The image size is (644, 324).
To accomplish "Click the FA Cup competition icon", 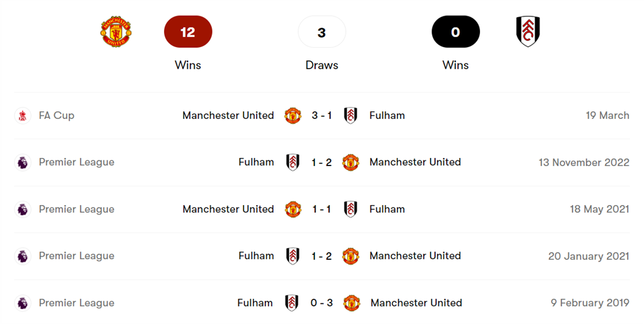I will (23, 116).
